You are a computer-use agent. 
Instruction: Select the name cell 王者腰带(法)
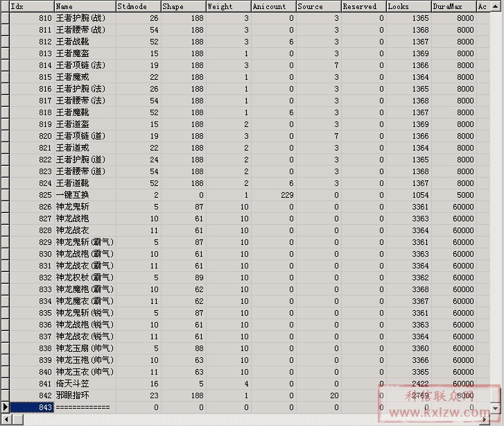click(85, 101)
